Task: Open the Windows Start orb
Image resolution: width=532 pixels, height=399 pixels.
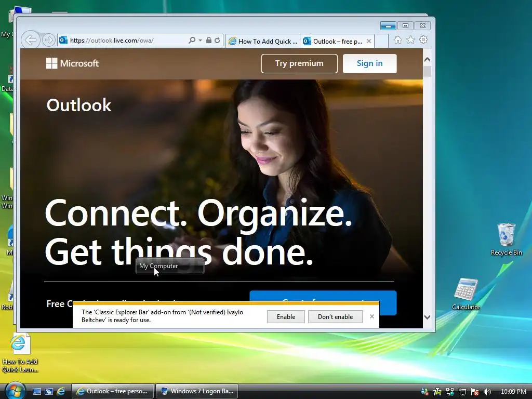Action: [x=15, y=391]
